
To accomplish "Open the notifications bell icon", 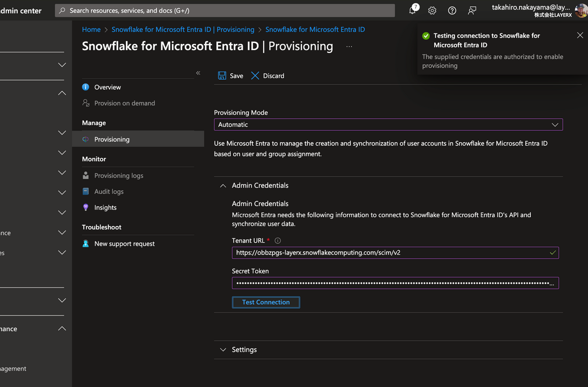I will (413, 10).
